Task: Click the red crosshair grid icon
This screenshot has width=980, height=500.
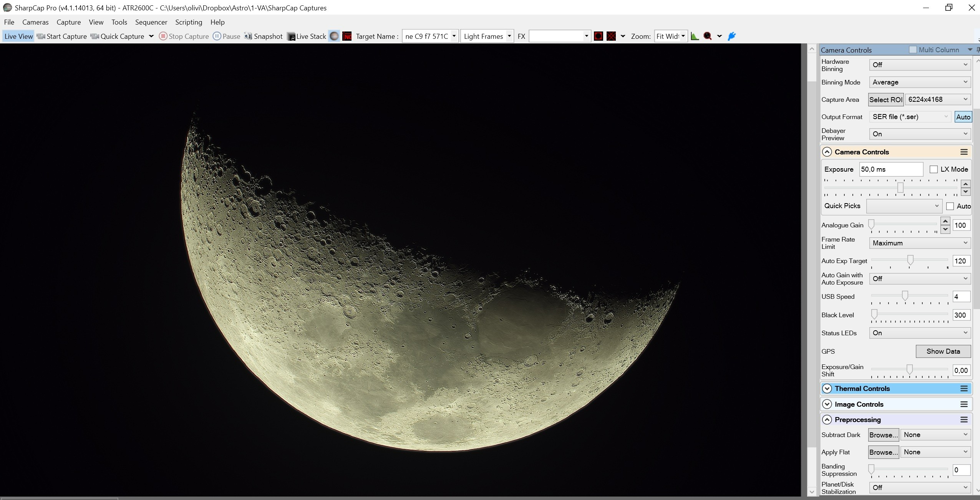Action: 611,36
